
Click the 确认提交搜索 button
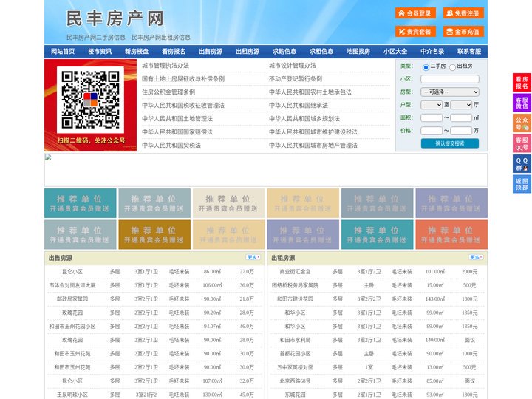click(x=450, y=143)
